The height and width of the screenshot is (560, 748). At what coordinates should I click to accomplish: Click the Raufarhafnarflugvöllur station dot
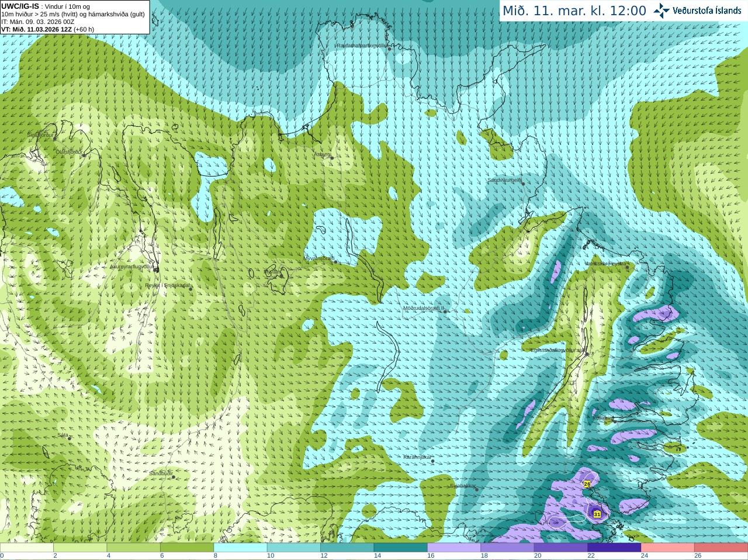click(x=390, y=49)
